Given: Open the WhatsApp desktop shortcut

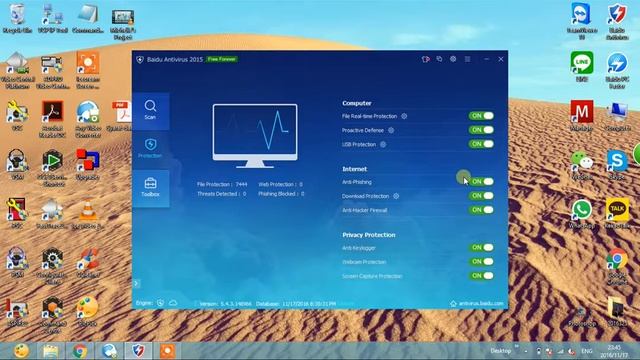Looking at the screenshot, I should [582, 214].
